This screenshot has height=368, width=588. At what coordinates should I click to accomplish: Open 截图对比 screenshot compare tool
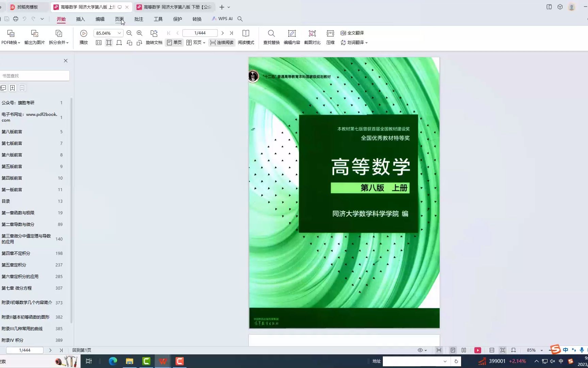coord(312,37)
